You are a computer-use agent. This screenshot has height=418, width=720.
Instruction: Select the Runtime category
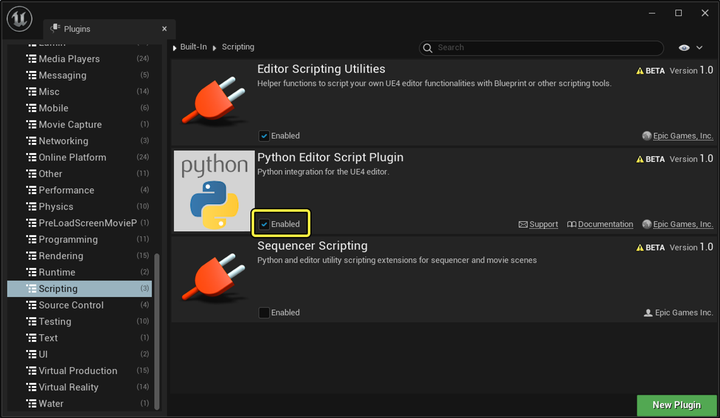[x=79, y=272]
